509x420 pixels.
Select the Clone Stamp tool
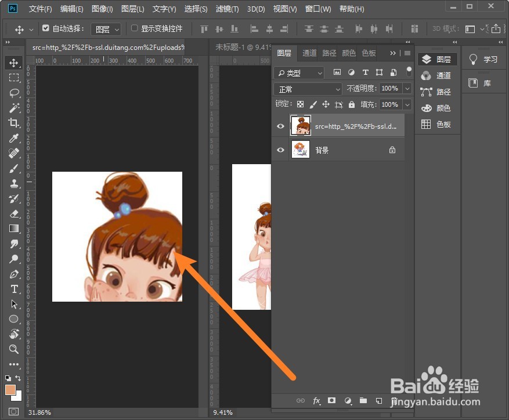point(13,183)
